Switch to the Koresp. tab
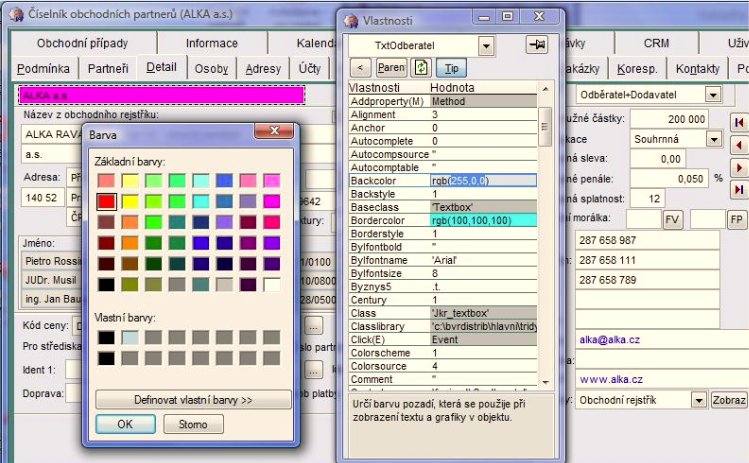The image size is (749, 463). click(x=637, y=69)
